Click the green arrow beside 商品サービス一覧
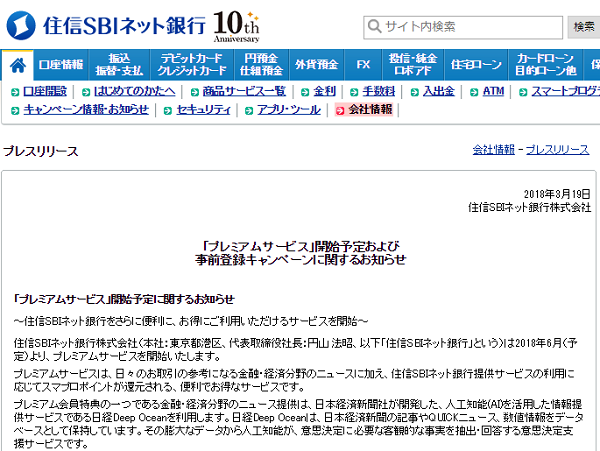The height and width of the screenshot is (451, 600). point(194,92)
